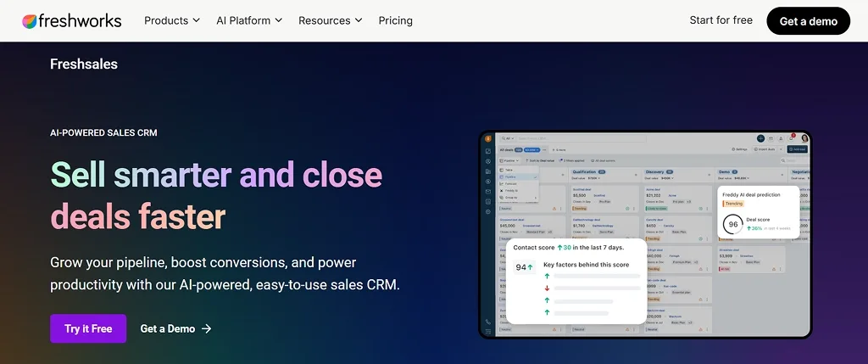The width and height of the screenshot is (868, 364).
Task: Click the orange profile icon in CRM sidebar
Action: click(x=487, y=138)
